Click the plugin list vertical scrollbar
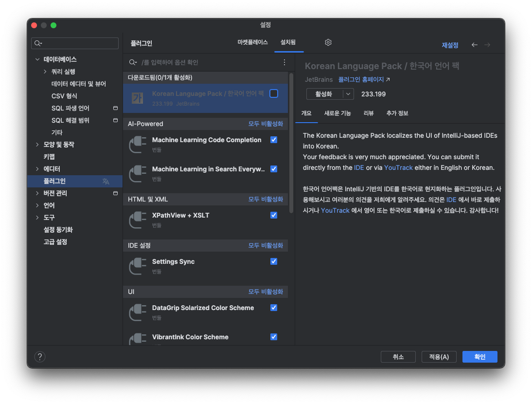 click(291, 143)
